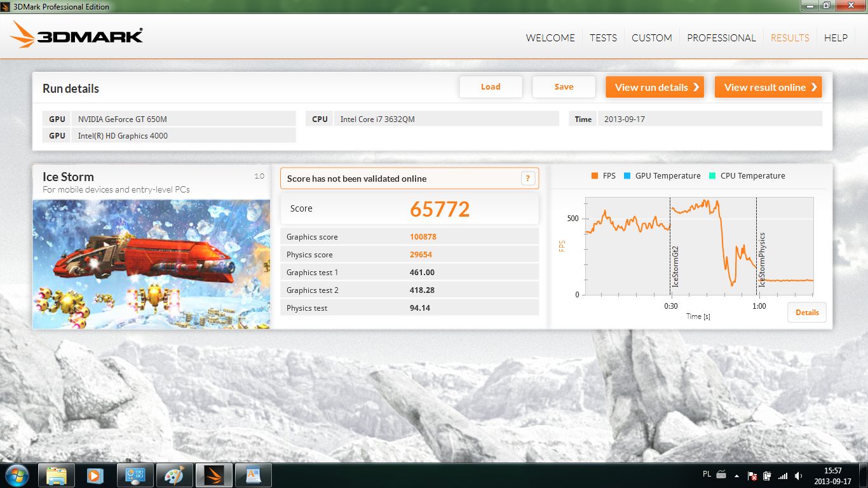Click the GPU Temperature blue legend swatch
The width and height of the screenshot is (868, 488).
(627, 176)
